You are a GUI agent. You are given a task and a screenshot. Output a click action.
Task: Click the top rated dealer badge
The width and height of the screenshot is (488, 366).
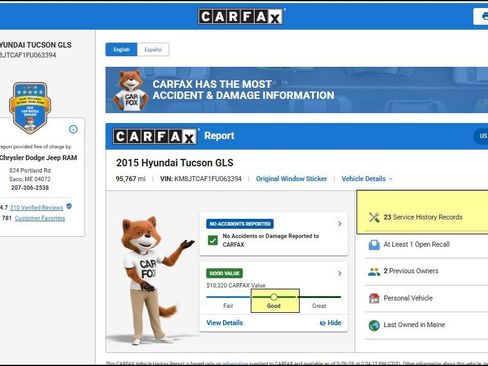pyautogui.click(x=30, y=108)
